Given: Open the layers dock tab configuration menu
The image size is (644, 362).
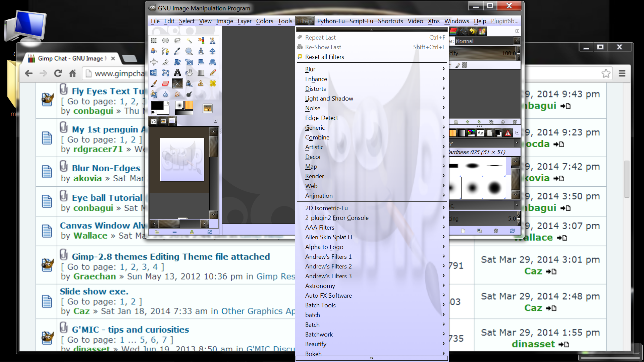Looking at the screenshot, I should pyautogui.click(x=517, y=31).
